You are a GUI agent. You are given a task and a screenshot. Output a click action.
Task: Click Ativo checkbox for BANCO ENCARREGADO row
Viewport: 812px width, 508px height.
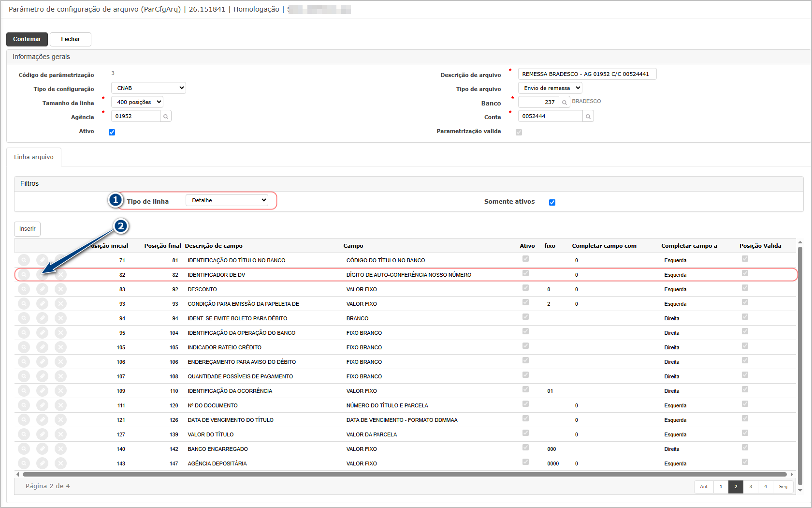(x=525, y=448)
